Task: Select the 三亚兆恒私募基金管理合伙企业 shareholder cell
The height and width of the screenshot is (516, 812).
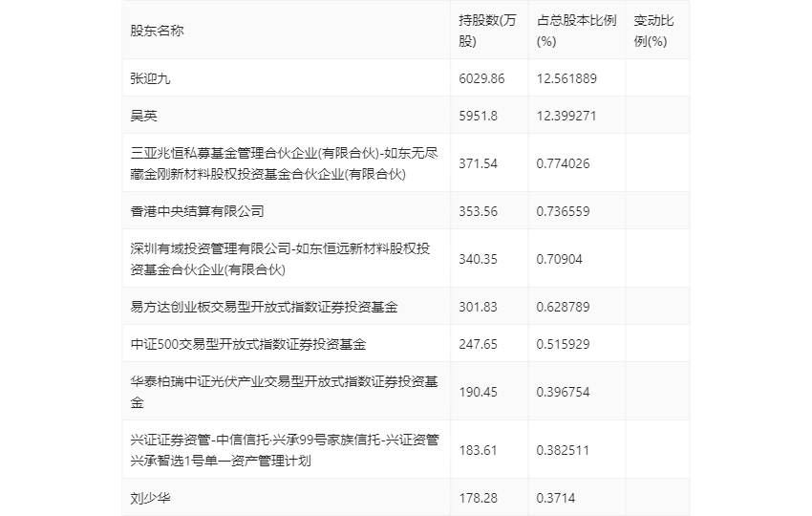Action: (285, 163)
